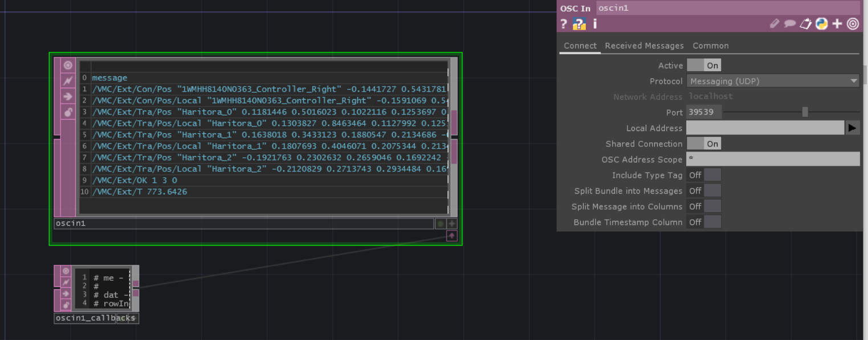Image resolution: width=868 pixels, height=340 pixels.
Task: Switch to the Connect tab
Action: tap(580, 46)
